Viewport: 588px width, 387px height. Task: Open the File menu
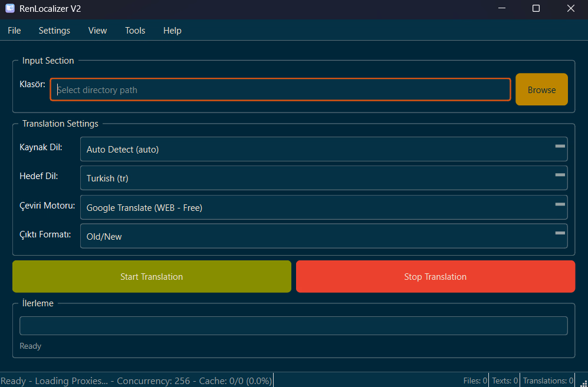(x=14, y=31)
